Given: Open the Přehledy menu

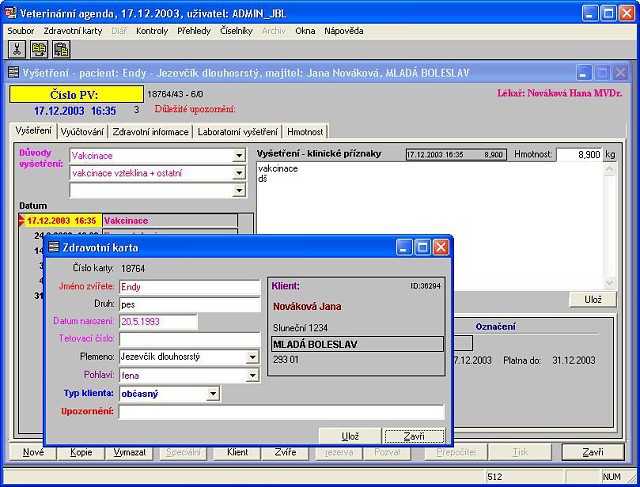Looking at the screenshot, I should click(x=194, y=31).
